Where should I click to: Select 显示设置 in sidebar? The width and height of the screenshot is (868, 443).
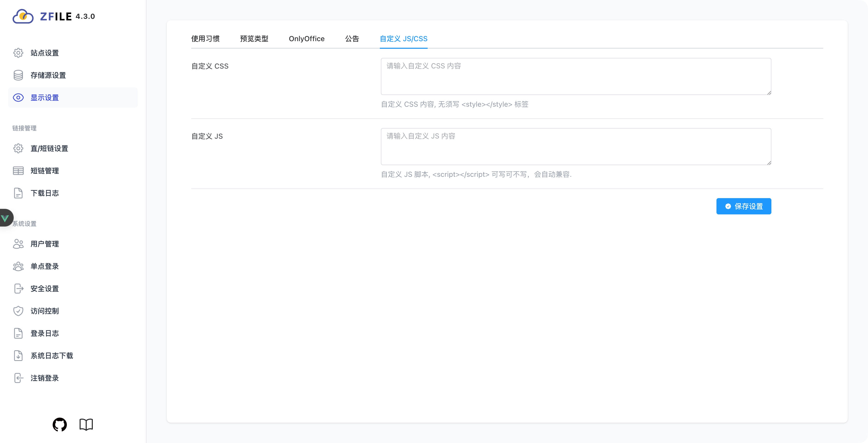click(x=73, y=98)
